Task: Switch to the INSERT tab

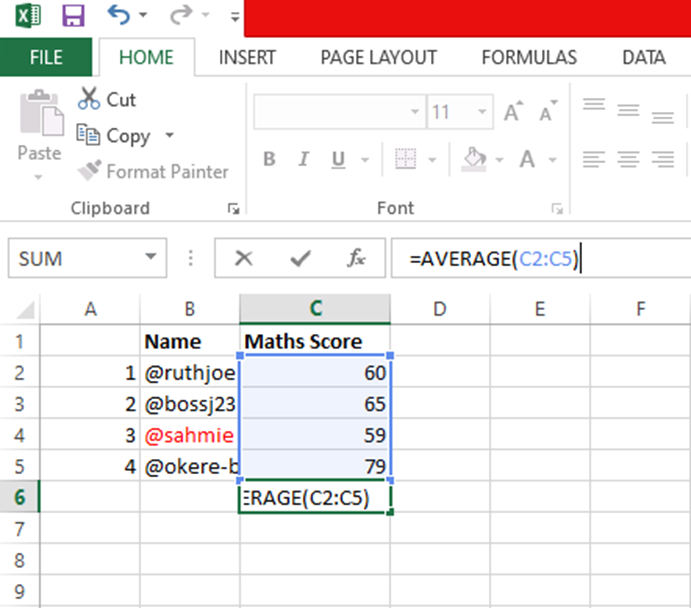Action: [247, 57]
